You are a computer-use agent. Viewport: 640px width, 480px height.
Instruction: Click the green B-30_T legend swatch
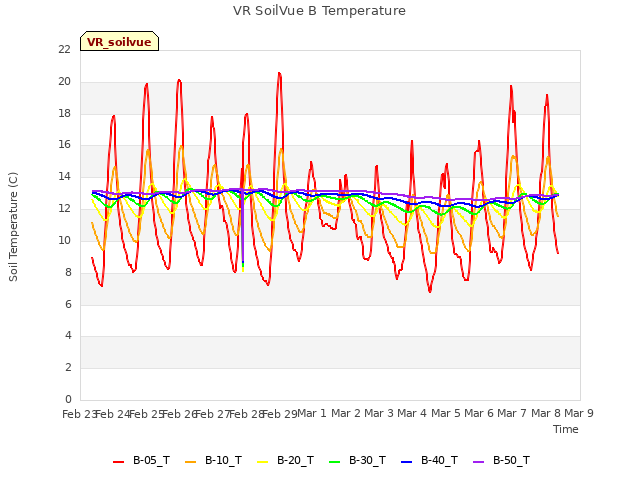(x=334, y=462)
